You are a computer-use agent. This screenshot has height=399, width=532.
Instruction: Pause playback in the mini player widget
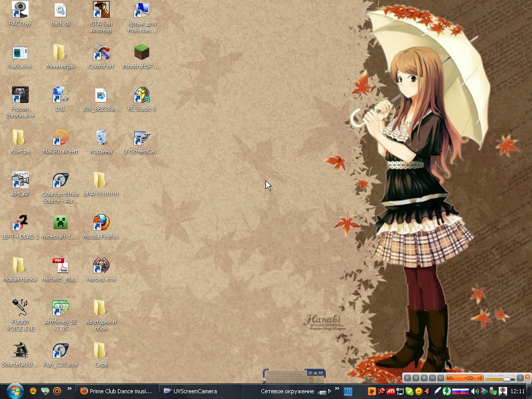416,378
